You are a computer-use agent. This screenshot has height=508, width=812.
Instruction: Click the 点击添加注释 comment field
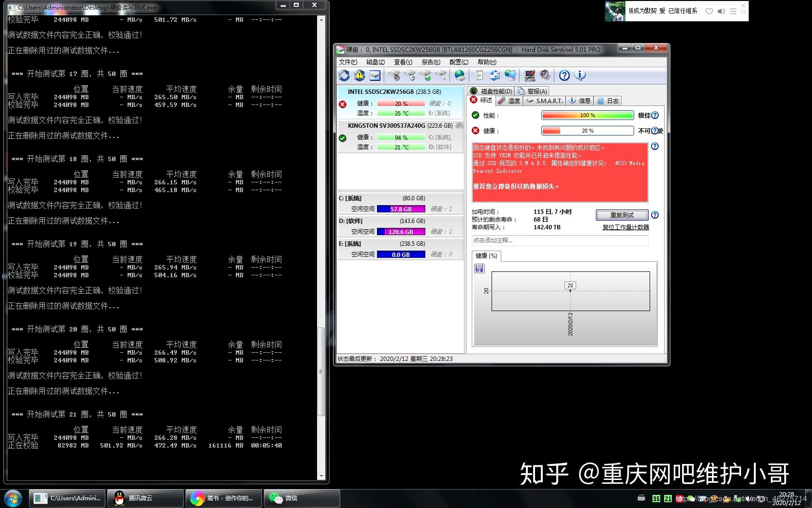[560, 240]
